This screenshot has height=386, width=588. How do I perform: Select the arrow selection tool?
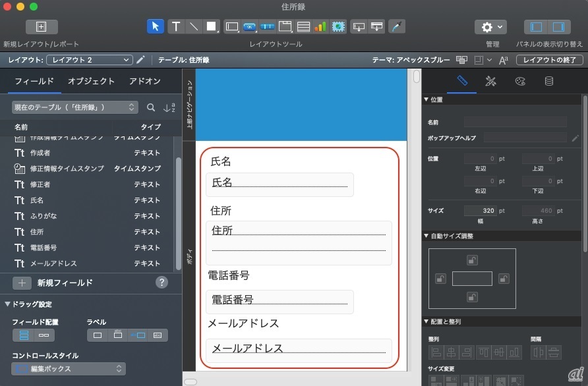pos(155,26)
